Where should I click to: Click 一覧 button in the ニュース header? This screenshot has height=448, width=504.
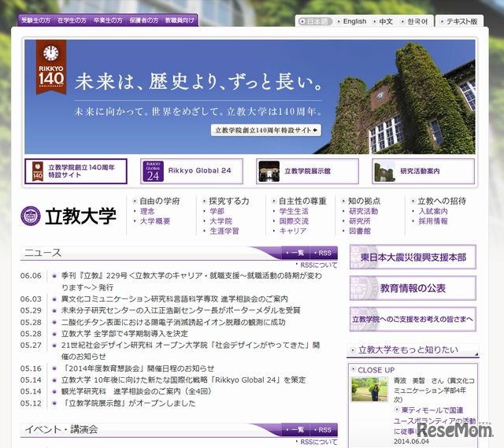pos(295,253)
